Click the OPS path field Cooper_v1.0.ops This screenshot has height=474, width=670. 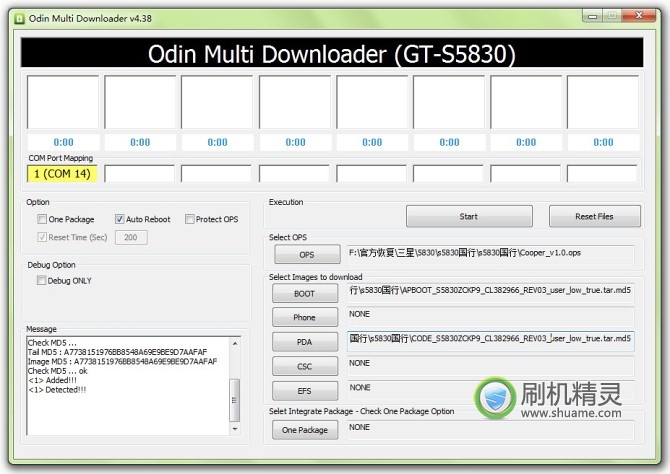pyautogui.click(x=491, y=253)
